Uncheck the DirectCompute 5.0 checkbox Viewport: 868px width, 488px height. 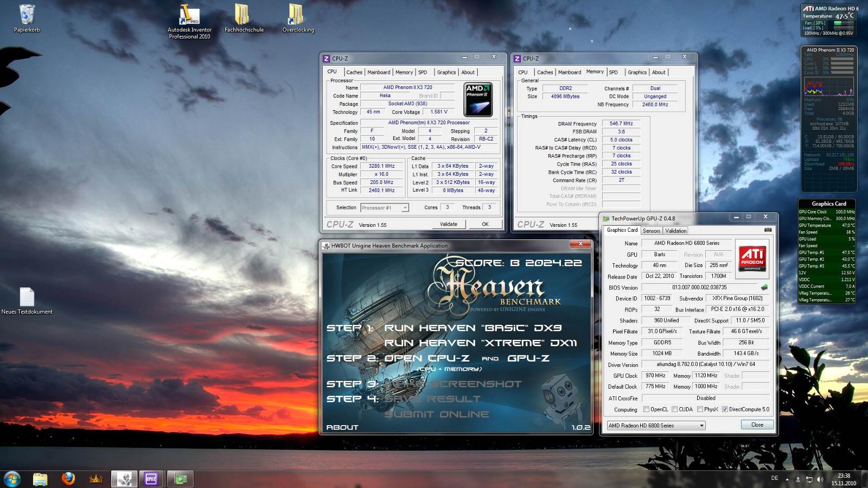[725, 409]
